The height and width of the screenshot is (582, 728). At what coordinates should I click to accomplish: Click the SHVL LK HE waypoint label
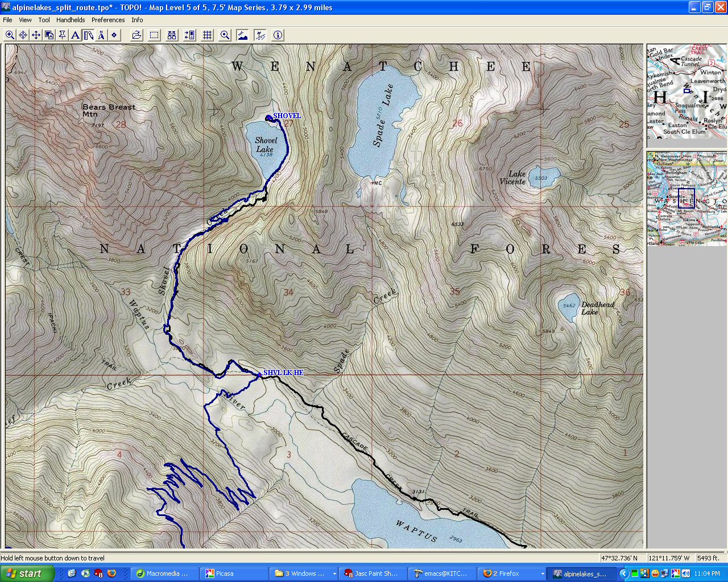283,373
